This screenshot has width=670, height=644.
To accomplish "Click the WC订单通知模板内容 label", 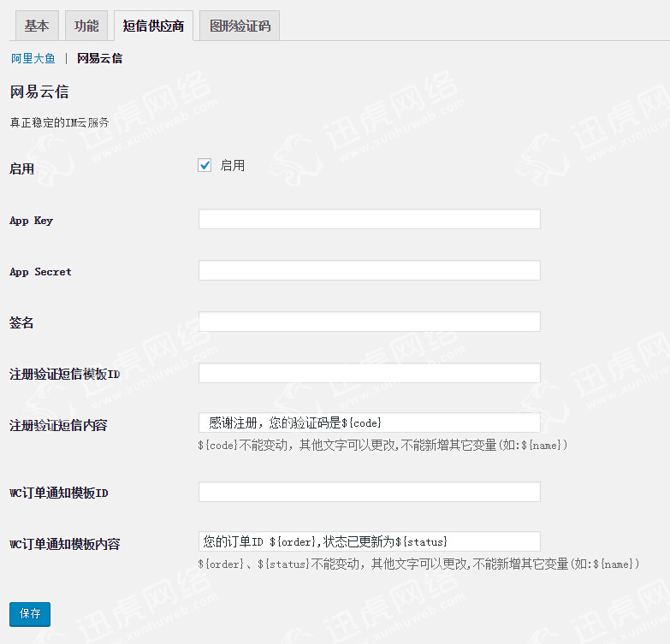I will coord(65,544).
